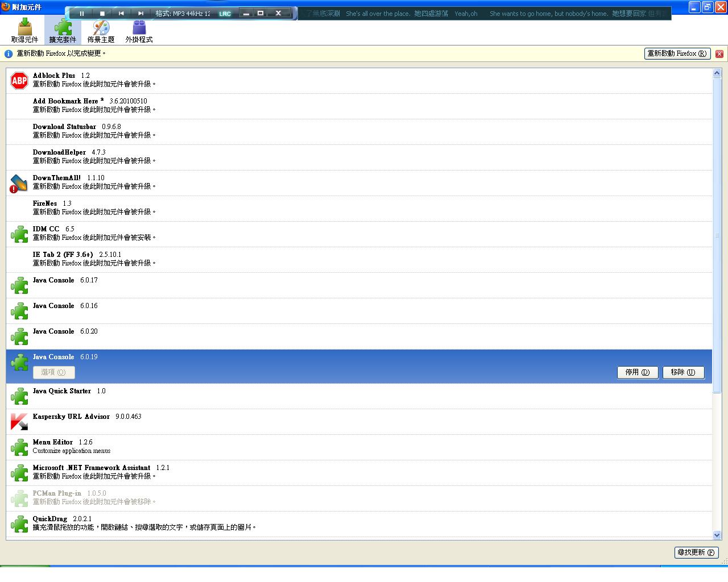Minimize the 附加元件 add-ons window

[694, 7]
